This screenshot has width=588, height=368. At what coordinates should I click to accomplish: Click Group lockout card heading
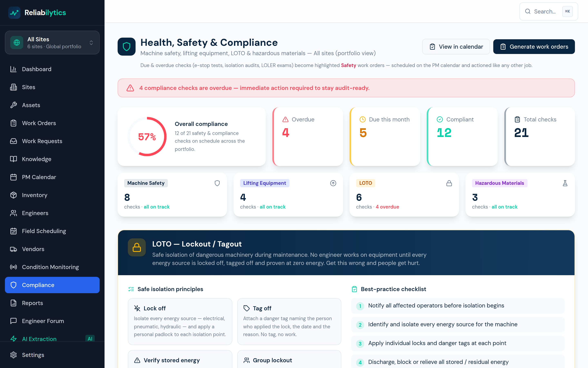click(x=272, y=360)
